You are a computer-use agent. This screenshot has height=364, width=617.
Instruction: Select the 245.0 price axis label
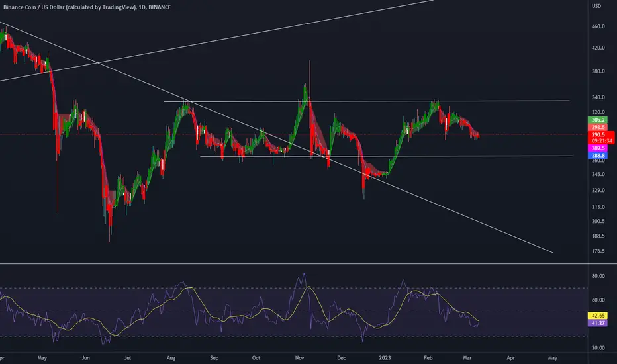click(x=598, y=175)
